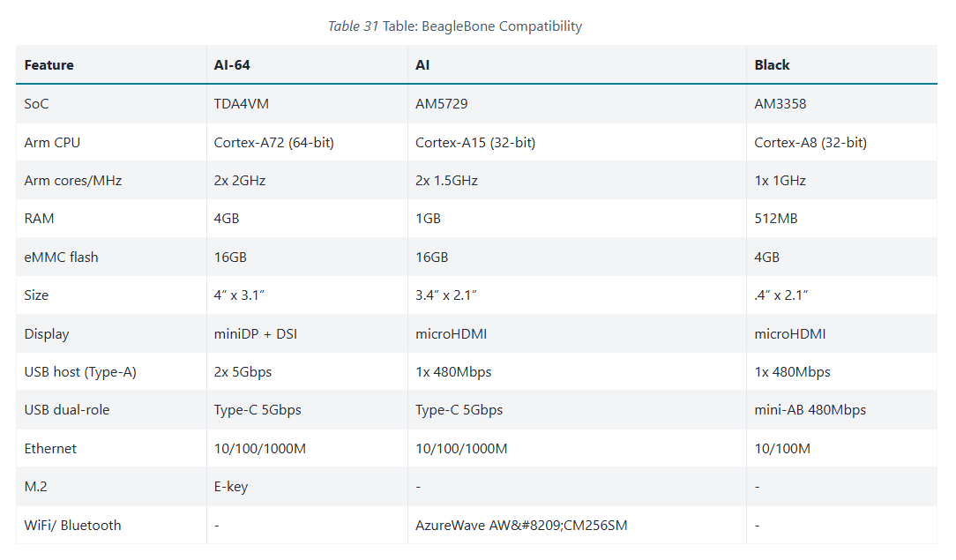Screen dimensions: 956x560
Task: Click the 10/100M Ethernet cell
Action: coord(782,449)
